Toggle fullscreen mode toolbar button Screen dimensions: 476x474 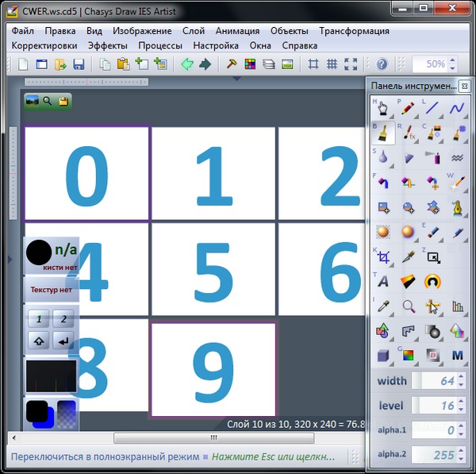point(351,64)
